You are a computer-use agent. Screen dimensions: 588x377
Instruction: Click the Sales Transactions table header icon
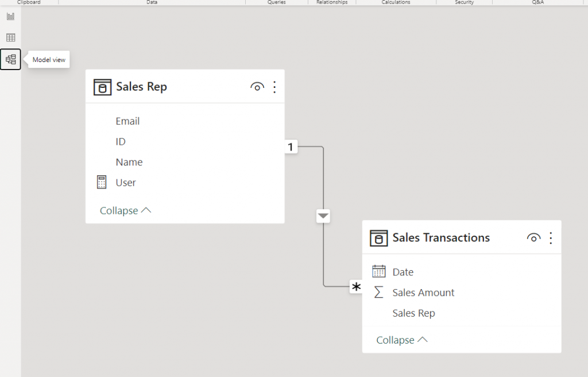click(x=378, y=238)
